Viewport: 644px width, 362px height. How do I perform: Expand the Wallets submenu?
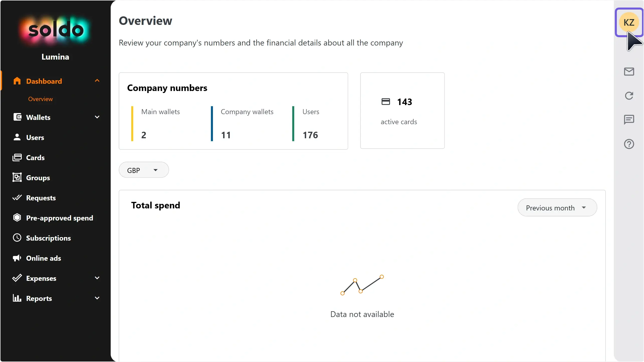[97, 117]
